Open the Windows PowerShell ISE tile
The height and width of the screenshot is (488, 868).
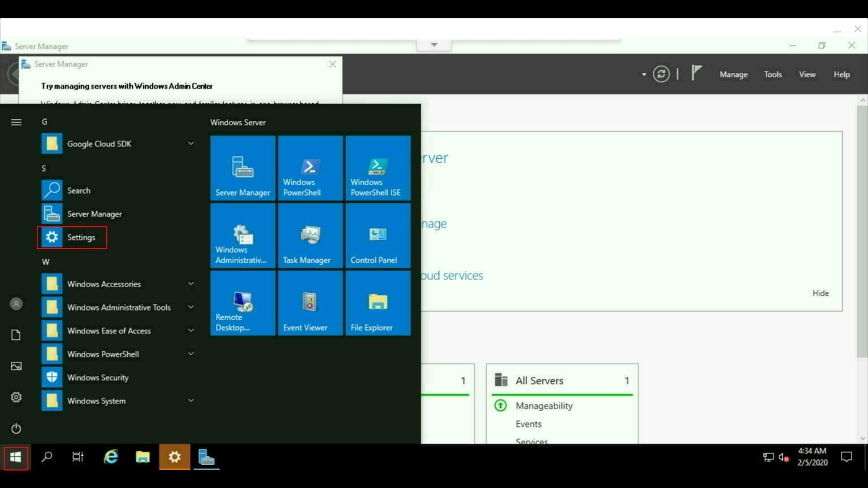click(x=378, y=168)
